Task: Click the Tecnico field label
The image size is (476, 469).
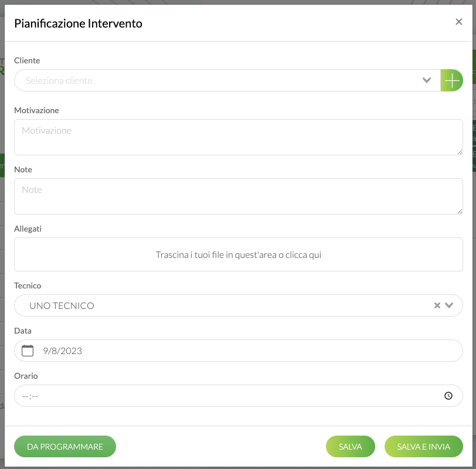Action: coord(28,286)
